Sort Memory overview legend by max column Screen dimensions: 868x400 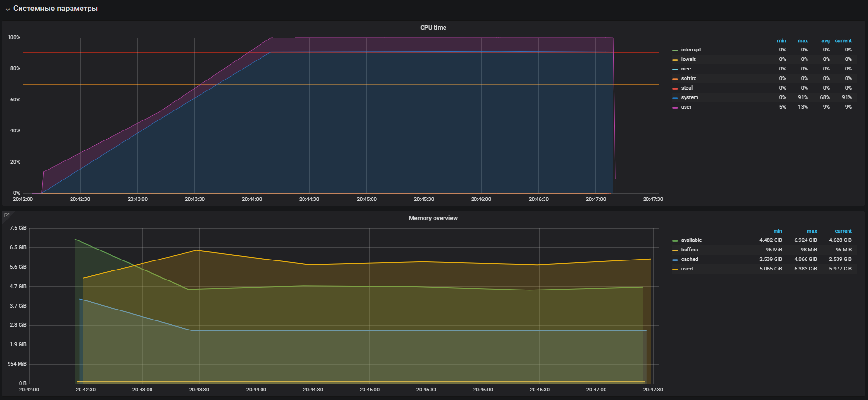(x=812, y=231)
